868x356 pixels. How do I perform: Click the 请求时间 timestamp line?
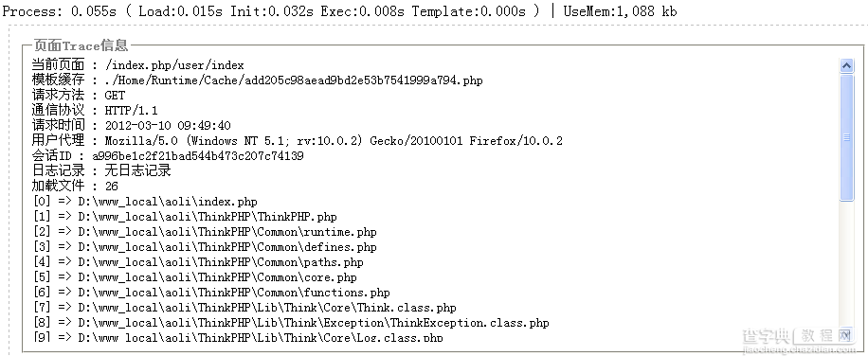(131, 126)
